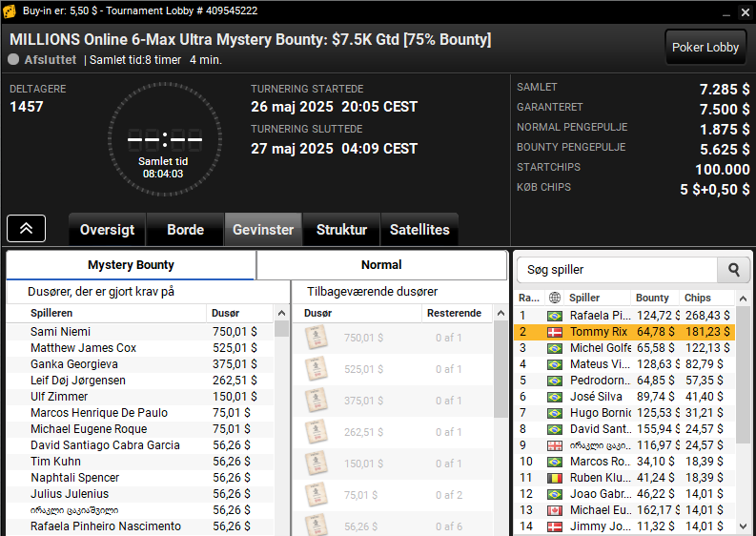Click the 262,51 $ bounty scroll icon
Viewport: 756px width, 536px height.
coord(317,432)
